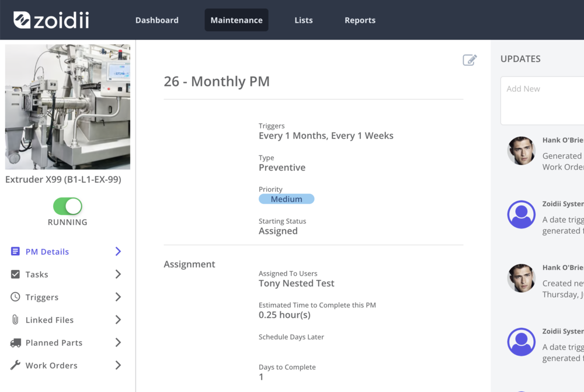Click the Extruder X99 (B1-L1-EX-99) label

pos(63,179)
